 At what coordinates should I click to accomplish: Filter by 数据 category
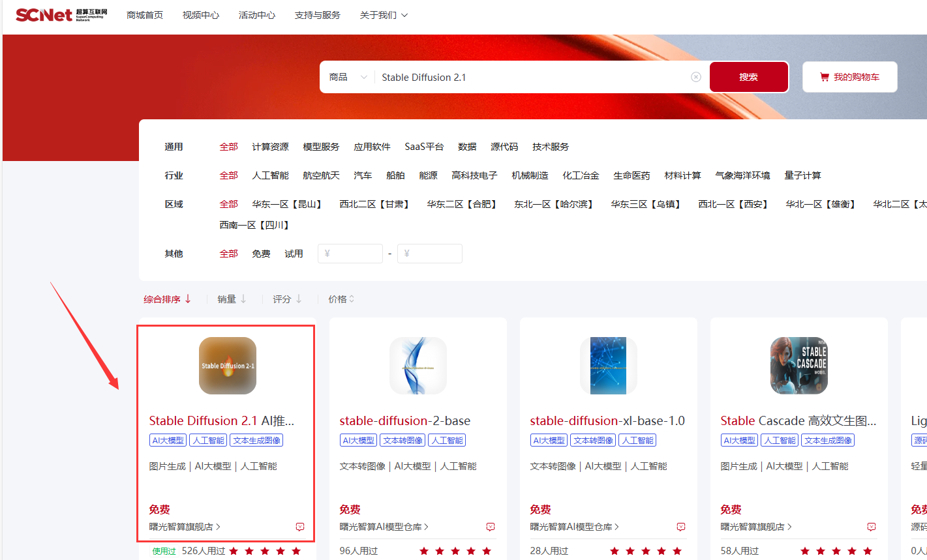tap(467, 147)
